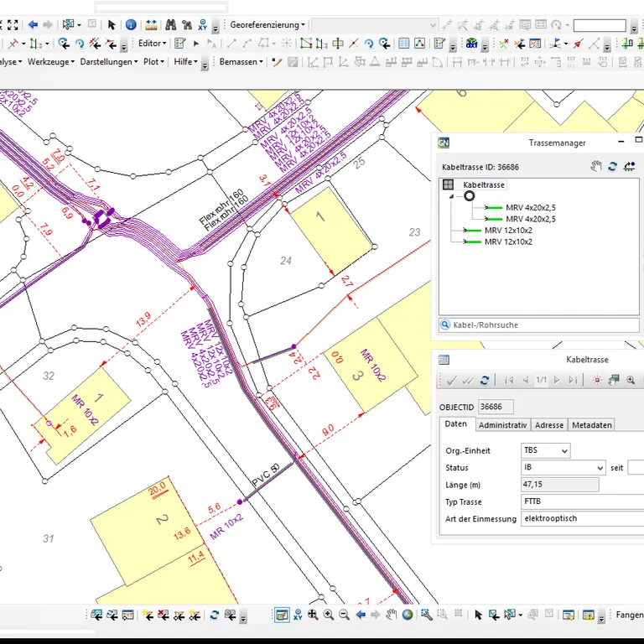
Task: Click the blue refresh icon in bottom toolbar
Action: [x=215, y=615]
